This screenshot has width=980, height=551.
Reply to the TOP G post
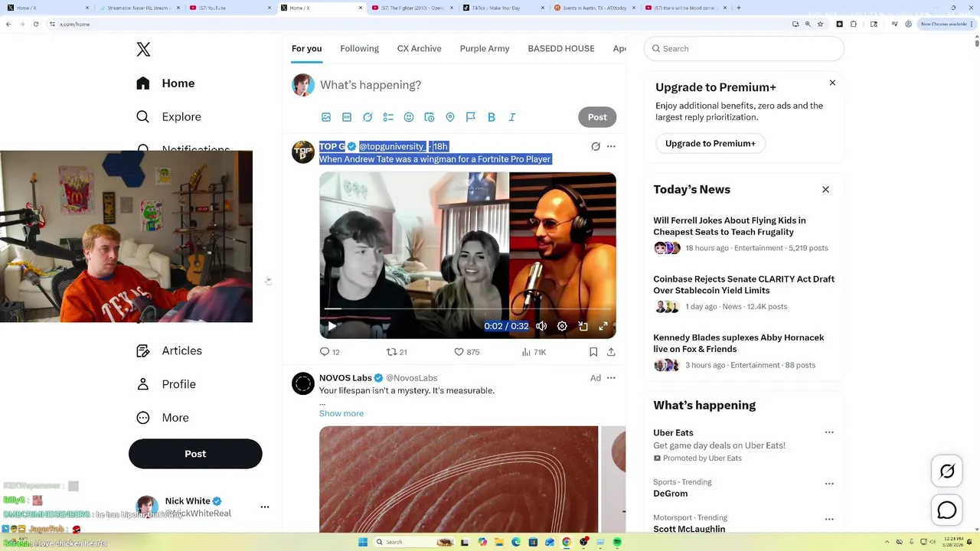click(x=330, y=352)
